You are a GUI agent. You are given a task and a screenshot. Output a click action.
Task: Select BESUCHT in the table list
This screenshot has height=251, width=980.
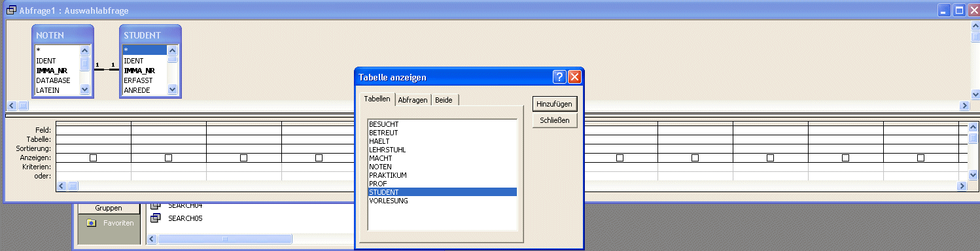coord(442,124)
